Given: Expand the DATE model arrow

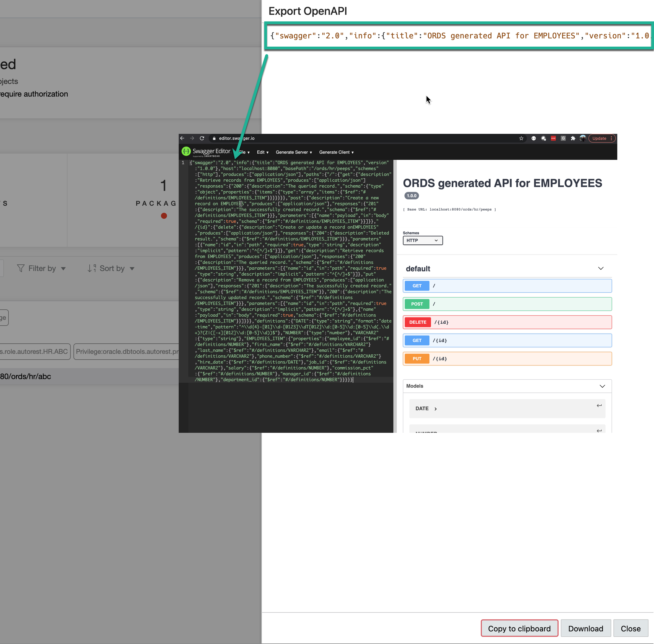Looking at the screenshot, I should (436, 409).
